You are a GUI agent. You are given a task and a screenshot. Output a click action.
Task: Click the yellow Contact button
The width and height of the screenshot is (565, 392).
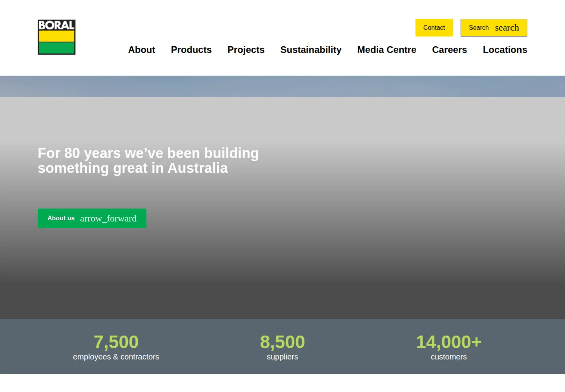[x=434, y=28]
